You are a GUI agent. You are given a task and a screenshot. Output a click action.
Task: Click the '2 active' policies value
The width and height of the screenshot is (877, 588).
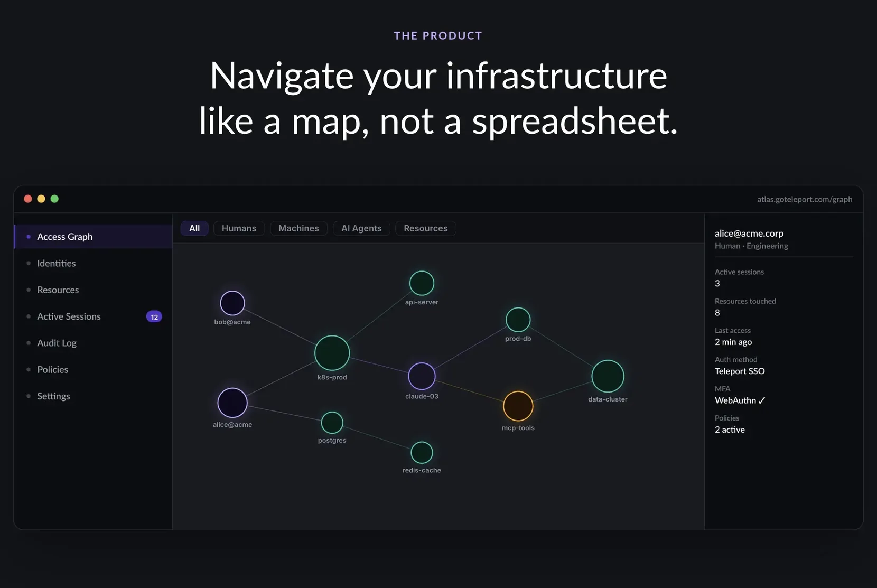(730, 430)
